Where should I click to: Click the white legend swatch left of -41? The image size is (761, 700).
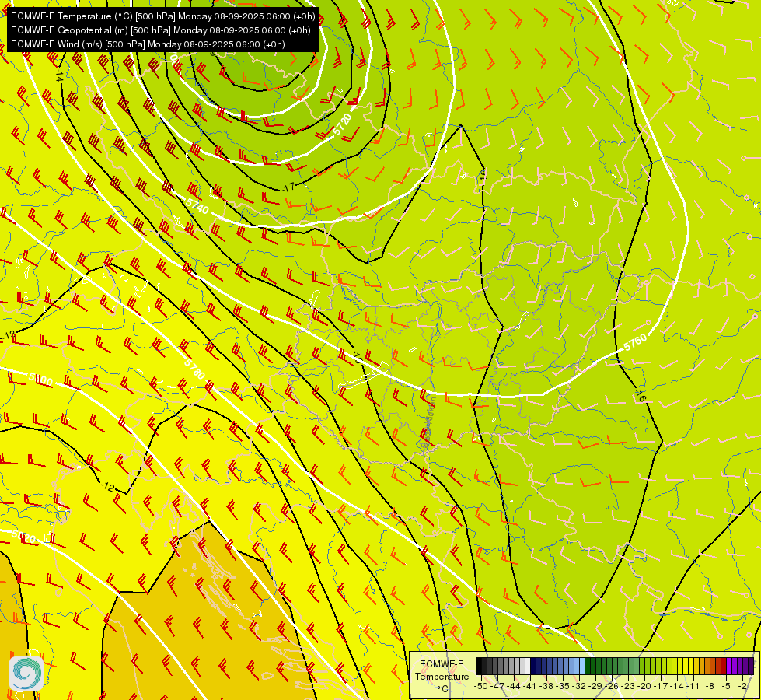point(528,667)
